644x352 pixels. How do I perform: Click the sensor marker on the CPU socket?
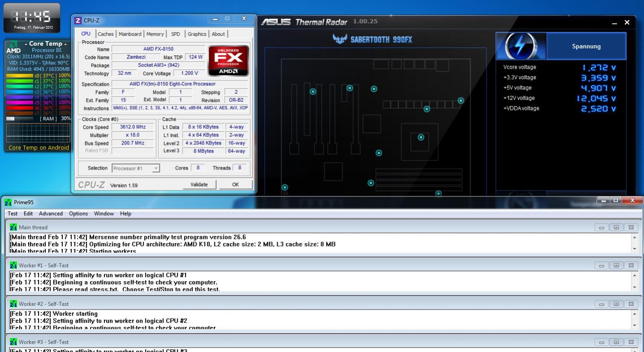click(421, 137)
